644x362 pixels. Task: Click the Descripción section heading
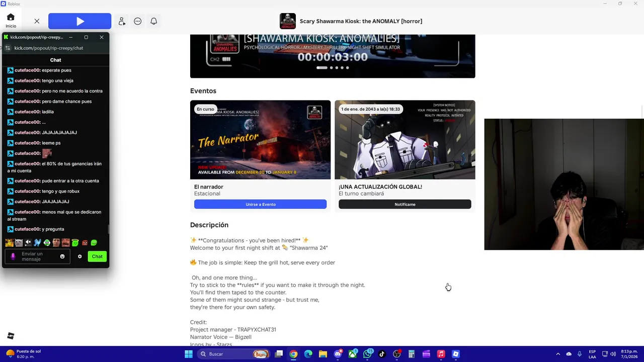209,225
